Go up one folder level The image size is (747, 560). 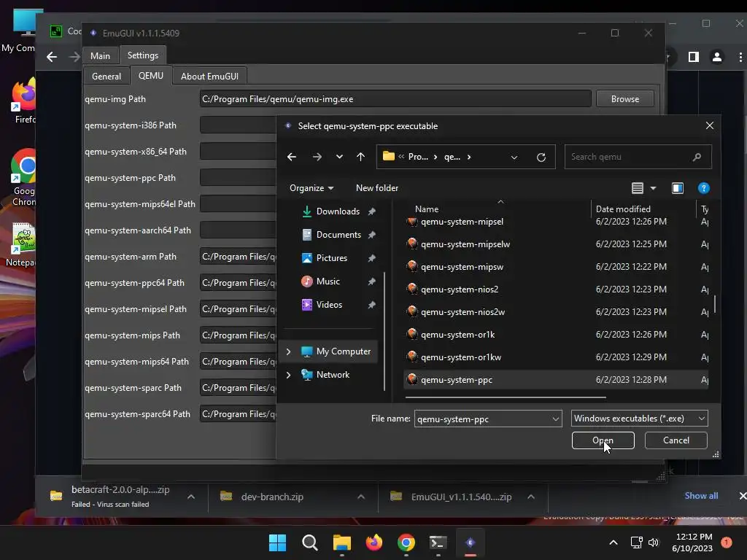point(360,157)
